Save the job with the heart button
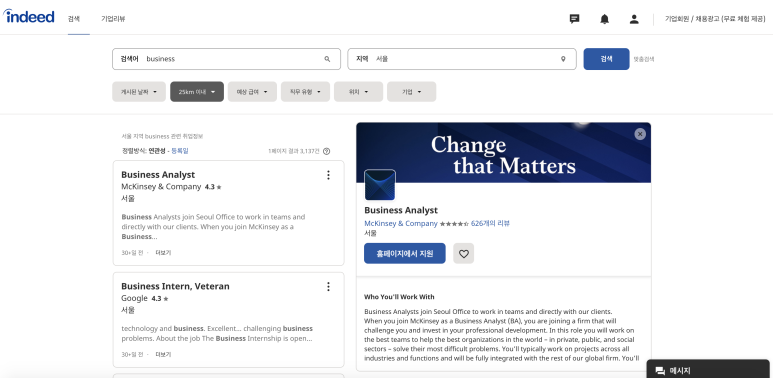Screen dimensions: 773x378 tap(463, 253)
